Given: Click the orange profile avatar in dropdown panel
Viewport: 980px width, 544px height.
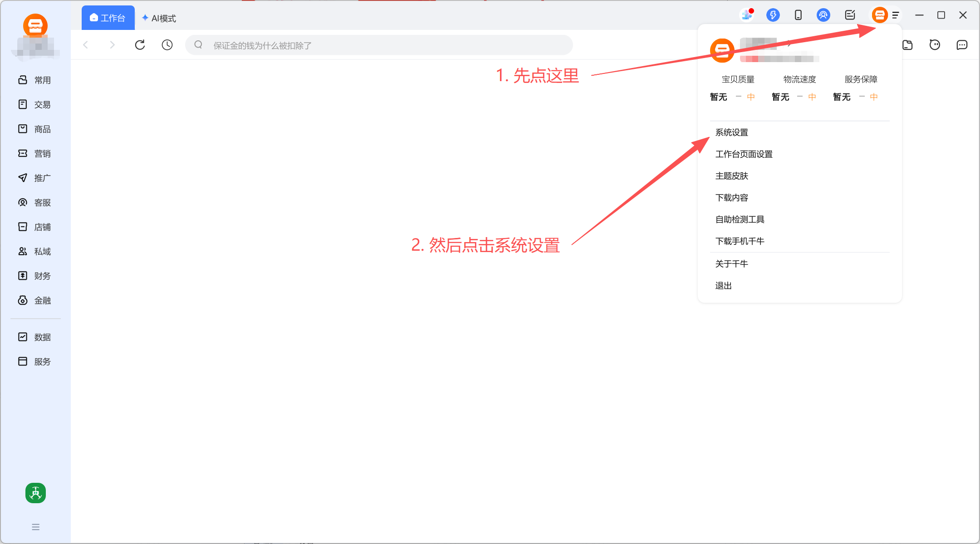Looking at the screenshot, I should (722, 51).
